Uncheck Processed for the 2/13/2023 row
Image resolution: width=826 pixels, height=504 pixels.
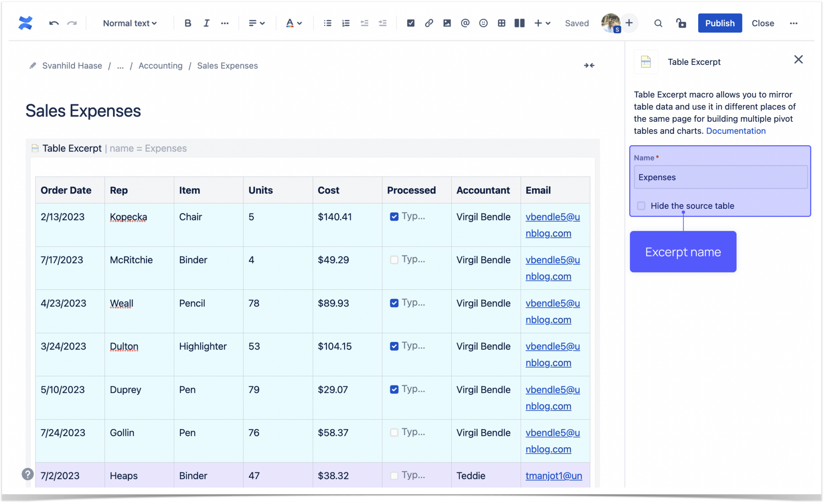tap(394, 217)
